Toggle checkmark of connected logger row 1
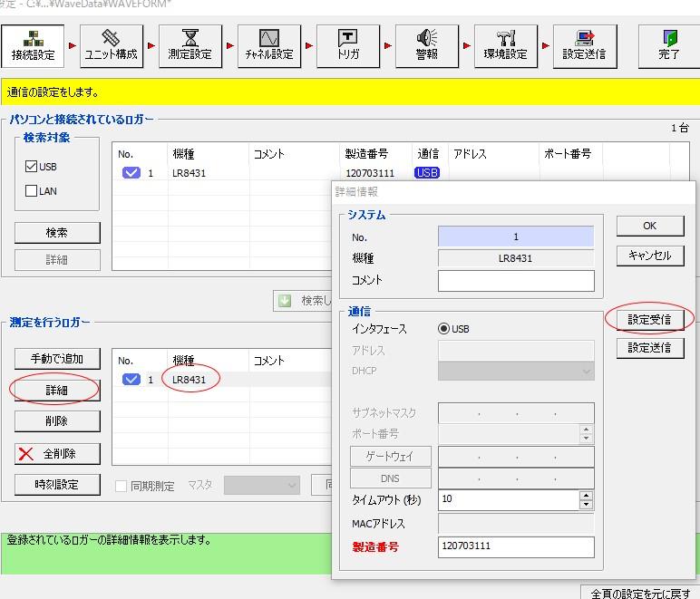This screenshot has height=599, width=700. [131, 172]
